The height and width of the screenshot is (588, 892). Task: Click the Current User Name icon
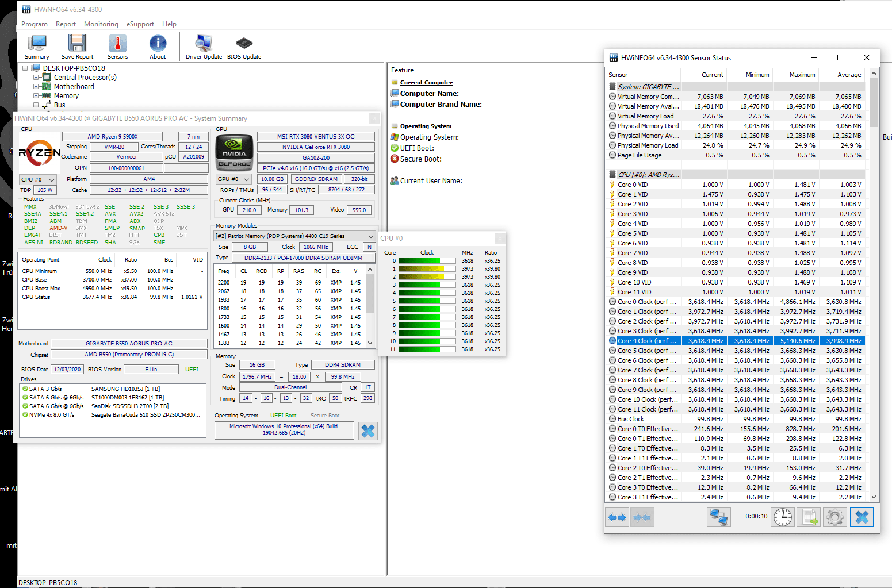coord(395,180)
